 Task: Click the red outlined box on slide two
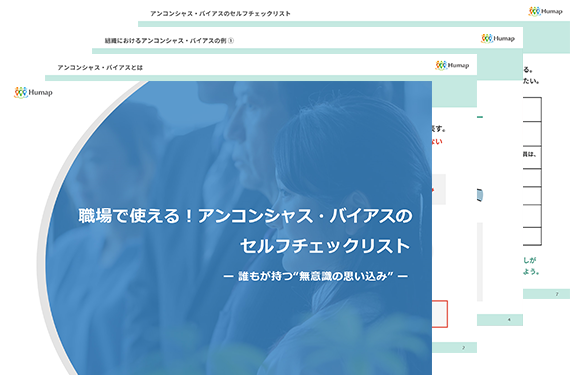[440, 314]
